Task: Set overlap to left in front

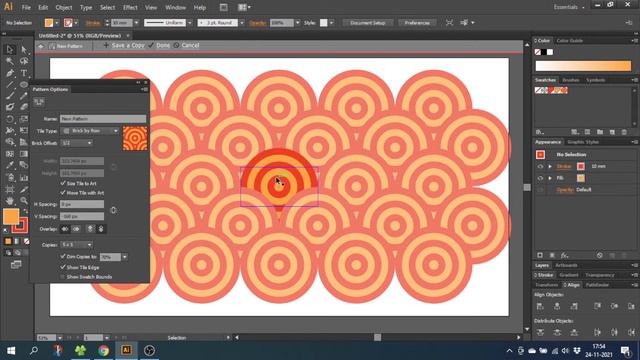Action: [x=65, y=229]
